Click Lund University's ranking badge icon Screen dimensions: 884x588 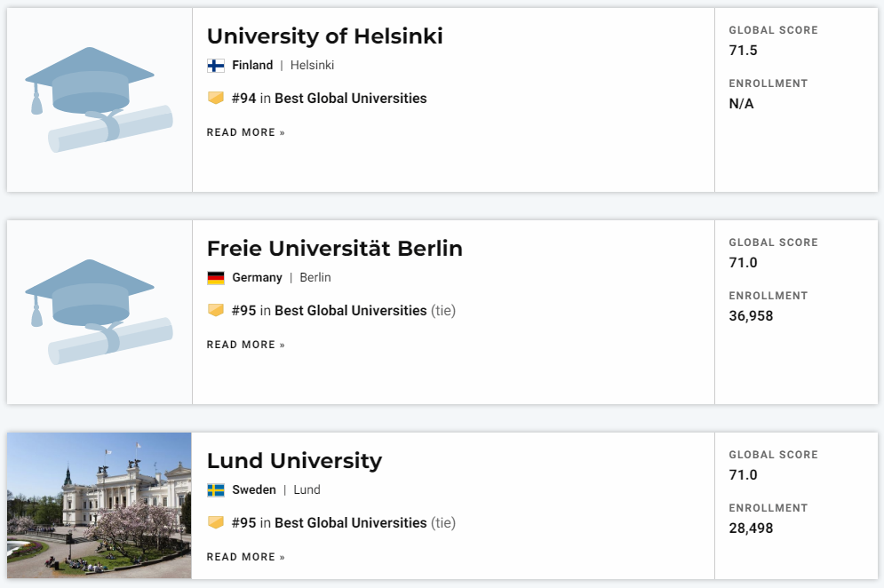pyautogui.click(x=215, y=522)
